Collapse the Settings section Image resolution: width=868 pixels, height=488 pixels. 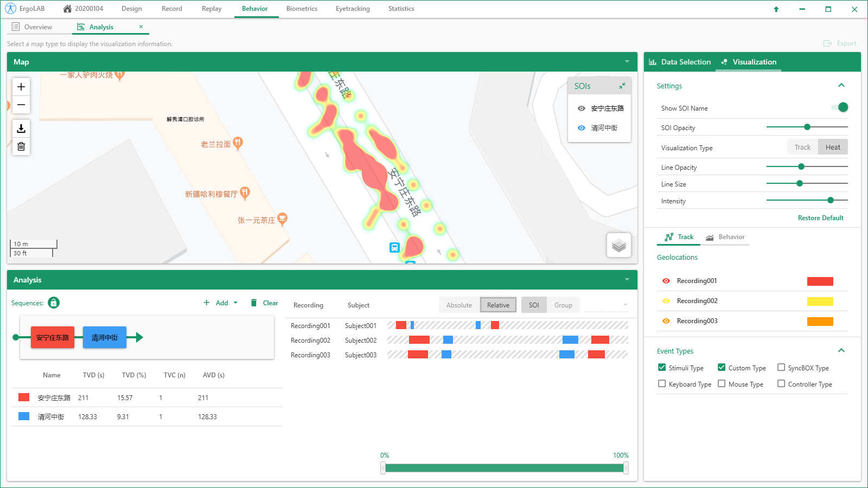(841, 85)
